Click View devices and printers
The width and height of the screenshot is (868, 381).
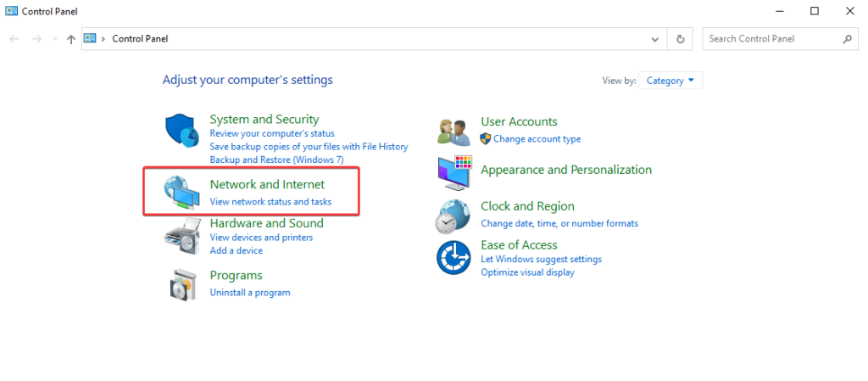click(x=261, y=237)
